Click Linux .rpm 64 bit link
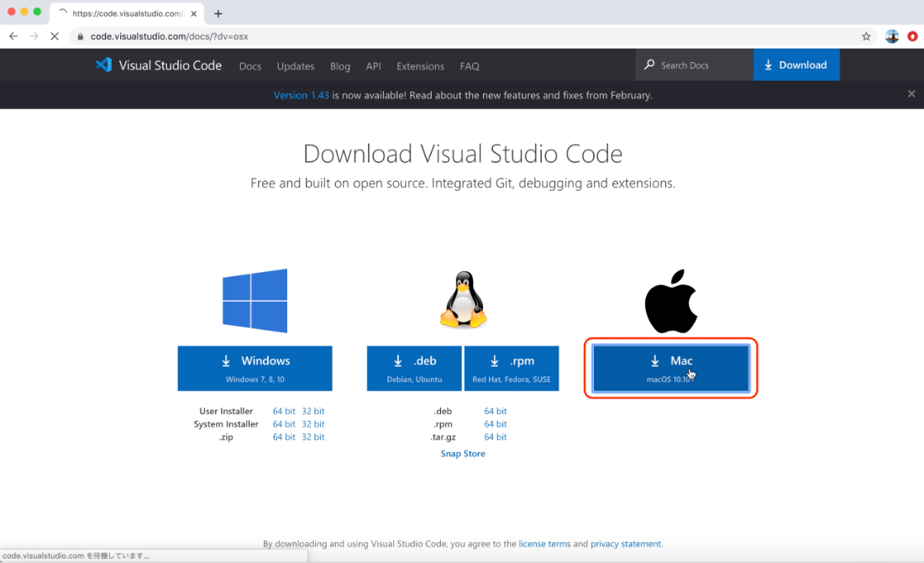 [x=495, y=424]
